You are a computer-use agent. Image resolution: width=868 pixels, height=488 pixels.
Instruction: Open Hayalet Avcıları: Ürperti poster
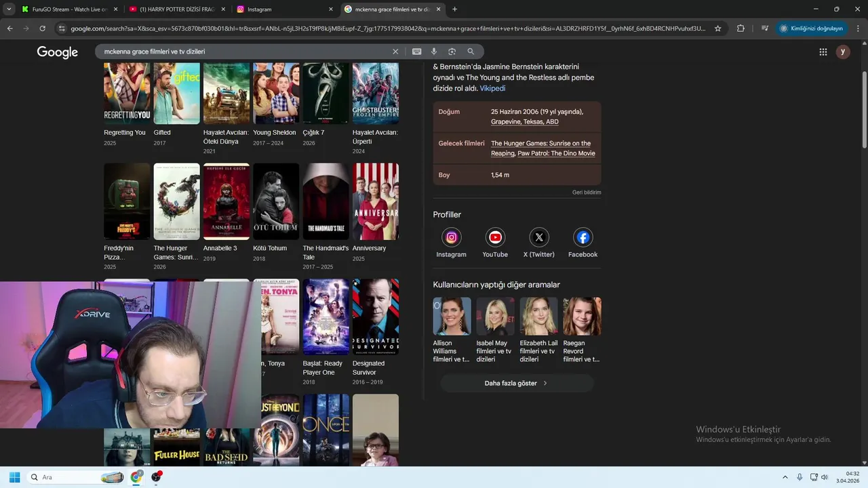pyautogui.click(x=375, y=94)
